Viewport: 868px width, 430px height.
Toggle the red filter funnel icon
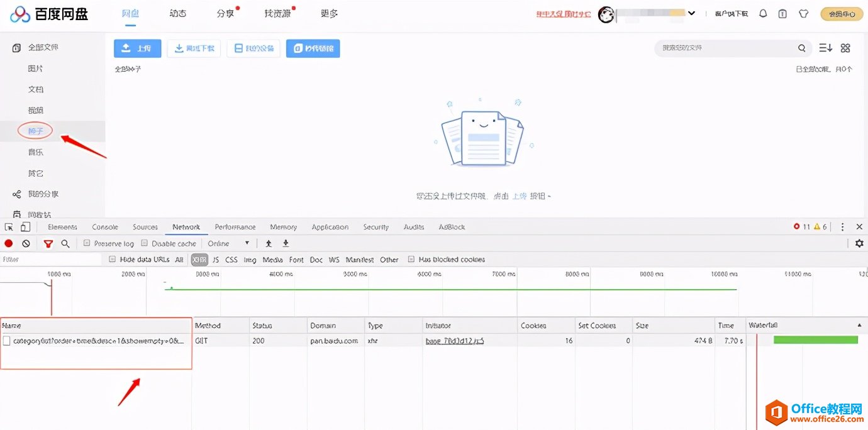(48, 243)
